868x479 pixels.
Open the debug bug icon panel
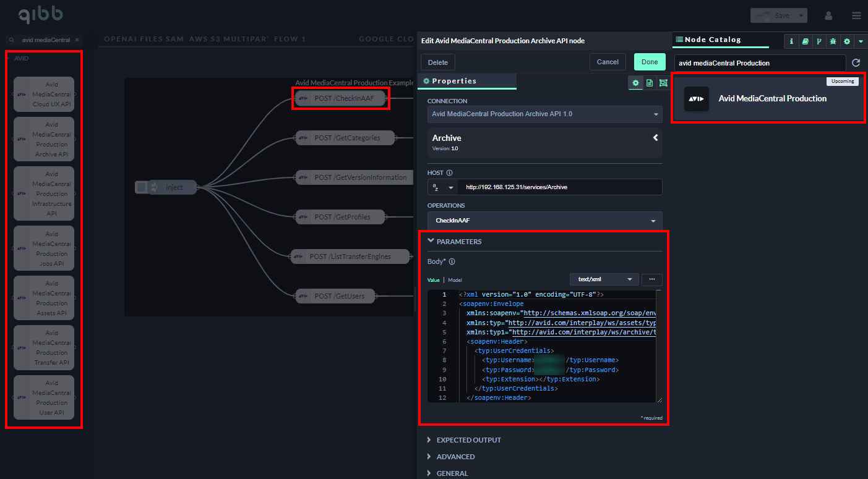[x=833, y=41]
